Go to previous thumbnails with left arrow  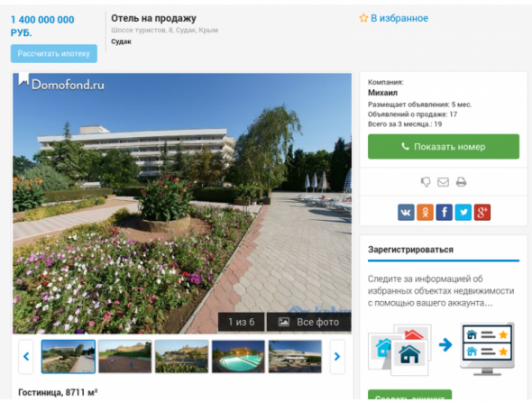pyautogui.click(x=26, y=357)
